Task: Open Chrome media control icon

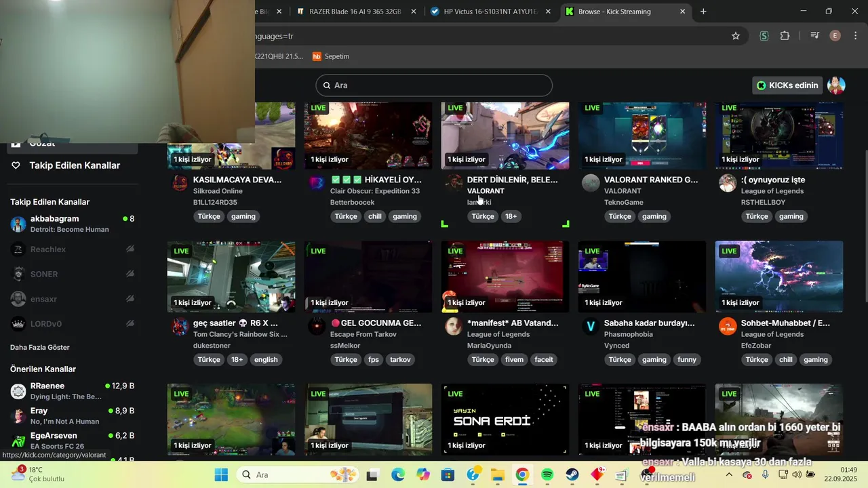Action: tap(814, 36)
